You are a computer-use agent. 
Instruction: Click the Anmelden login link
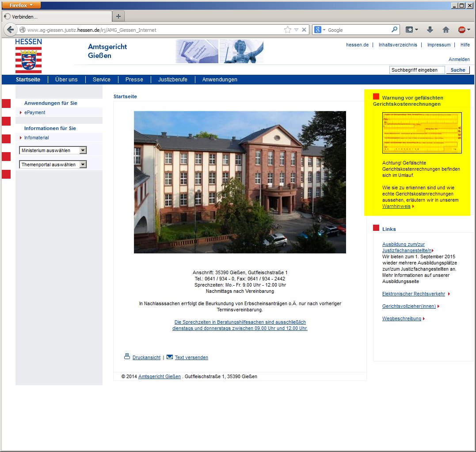[459, 59]
